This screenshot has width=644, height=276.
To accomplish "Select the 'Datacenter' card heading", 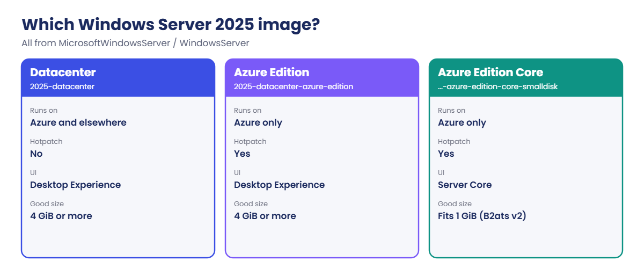I will pyautogui.click(x=63, y=72).
